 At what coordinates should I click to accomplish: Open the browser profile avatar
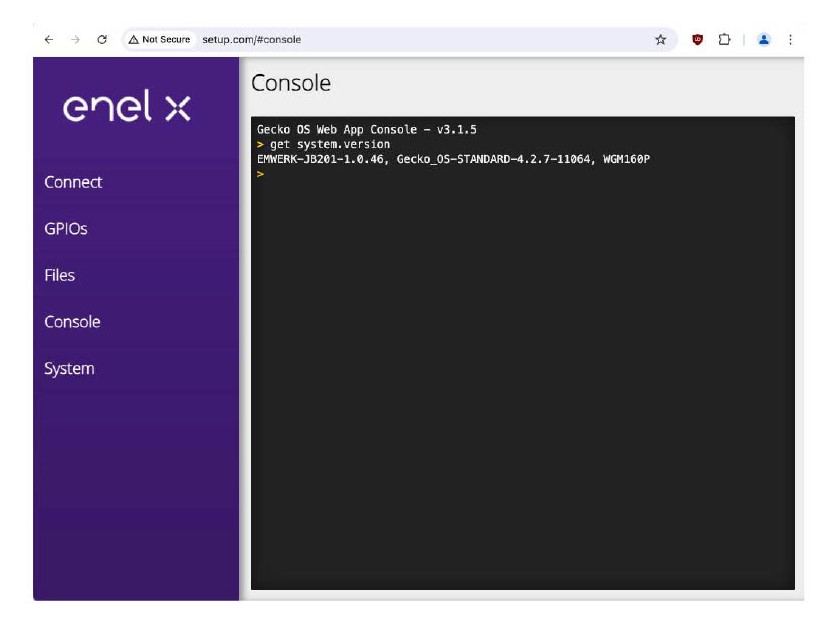point(764,40)
